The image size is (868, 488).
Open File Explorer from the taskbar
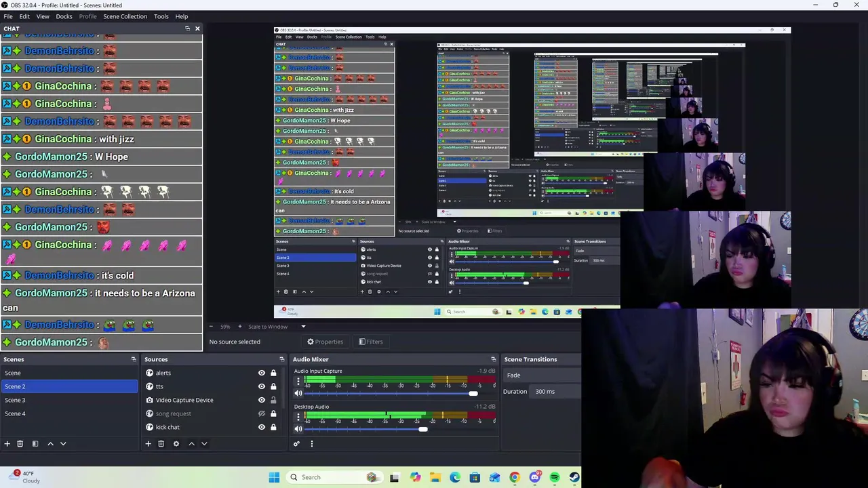pos(435,477)
